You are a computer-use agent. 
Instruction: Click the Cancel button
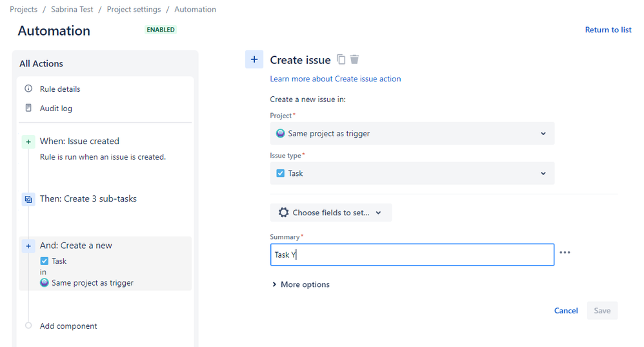566,311
